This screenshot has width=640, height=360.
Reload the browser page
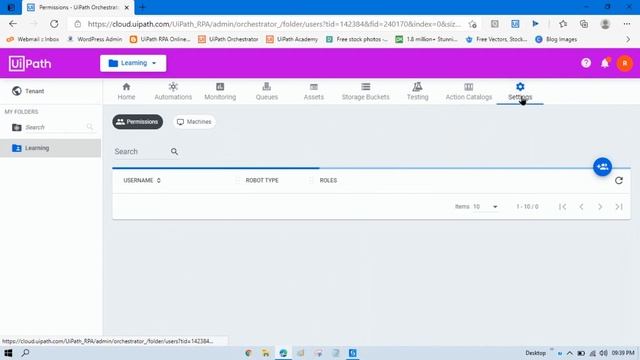pyautogui.click(x=54, y=24)
